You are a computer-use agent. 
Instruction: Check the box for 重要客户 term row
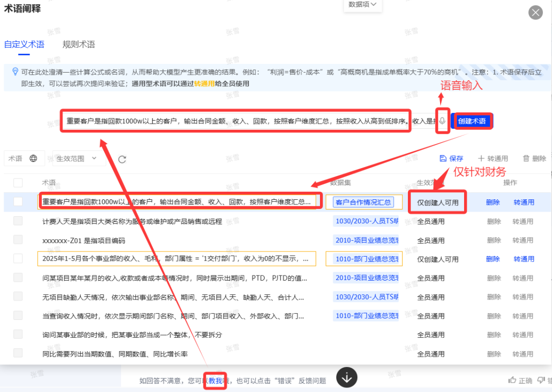(18, 202)
